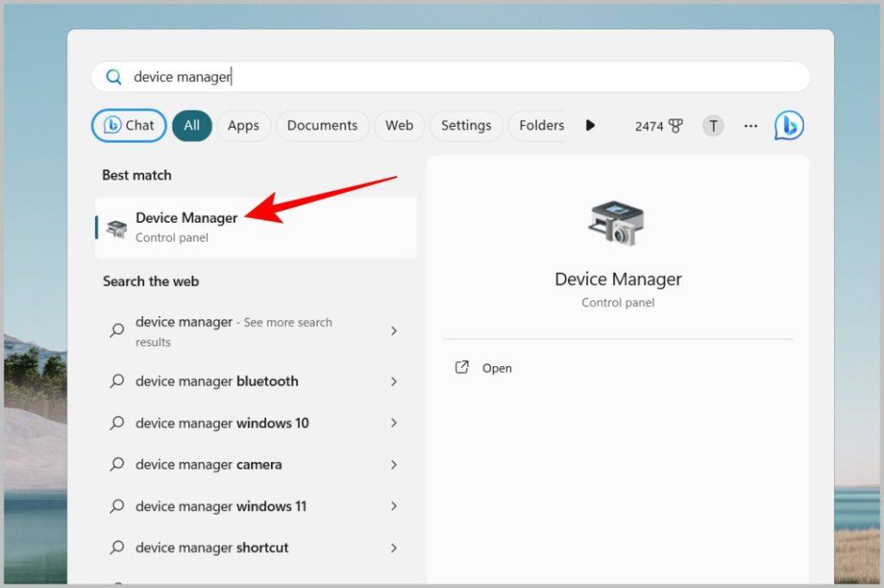This screenshot has height=588, width=884.
Task: Expand the device manager windows 11 chevron
Action: coord(394,506)
